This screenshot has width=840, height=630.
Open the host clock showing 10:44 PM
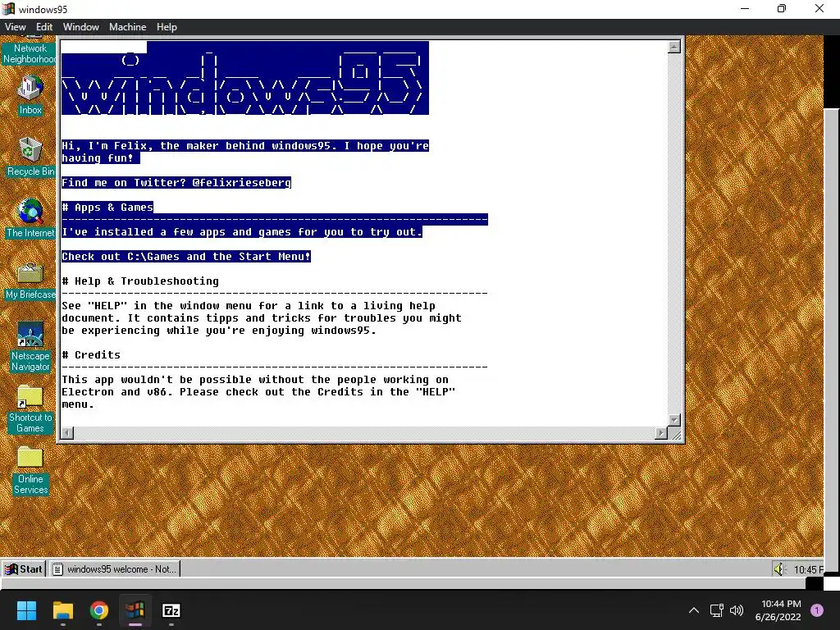pyautogui.click(x=778, y=610)
